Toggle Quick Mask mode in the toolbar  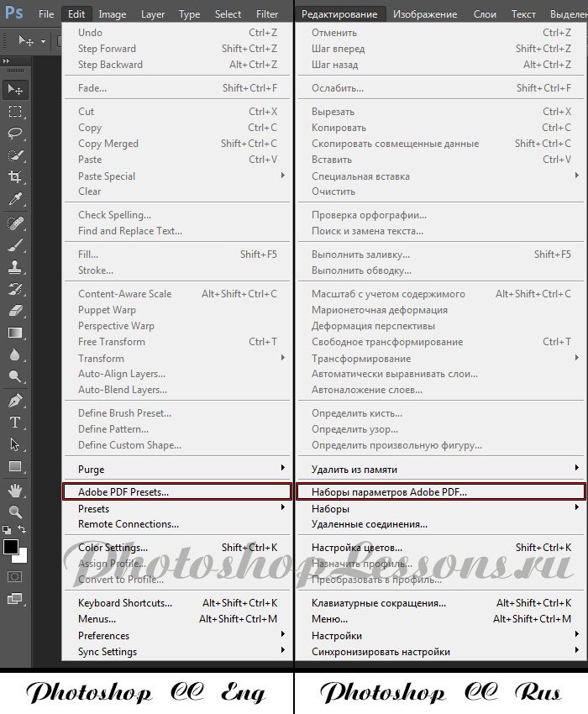(15, 576)
